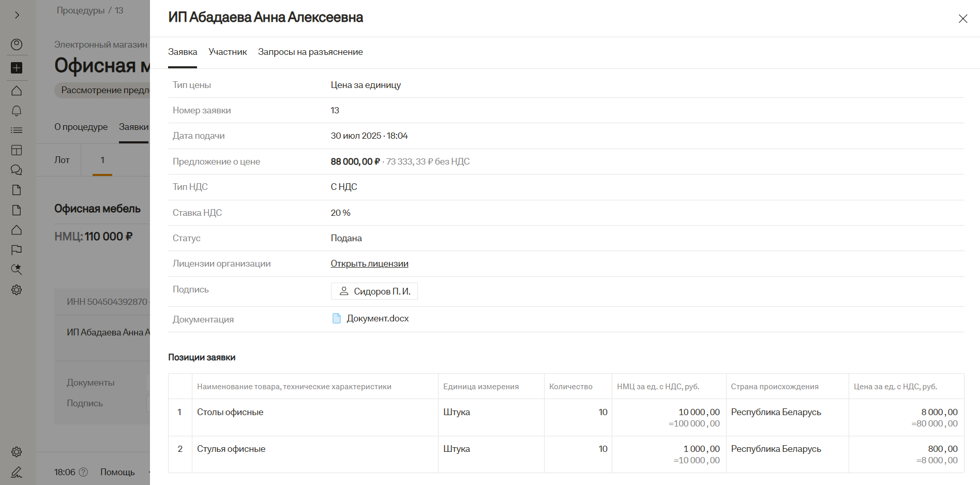This screenshot has width=980, height=485.
Task: Click the Сидоров П. И. signature button
Action: tap(374, 291)
